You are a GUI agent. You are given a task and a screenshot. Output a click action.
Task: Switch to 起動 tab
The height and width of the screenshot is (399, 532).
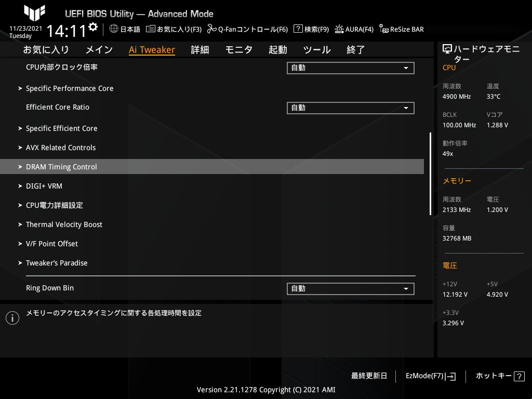point(278,50)
